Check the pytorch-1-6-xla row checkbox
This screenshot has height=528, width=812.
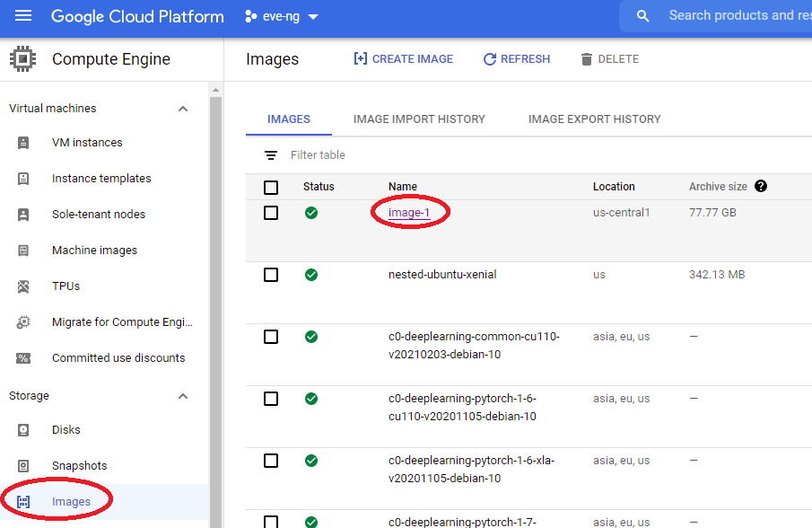click(271, 461)
